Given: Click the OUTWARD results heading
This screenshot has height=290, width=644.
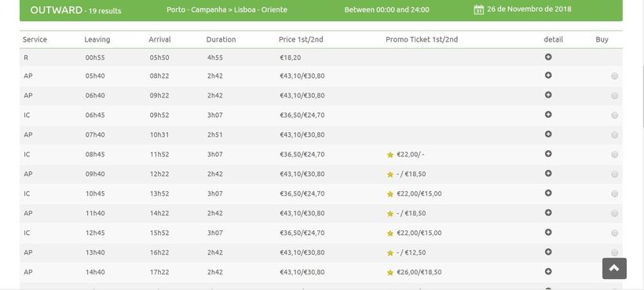Looking at the screenshot, I should pyautogui.click(x=75, y=10).
